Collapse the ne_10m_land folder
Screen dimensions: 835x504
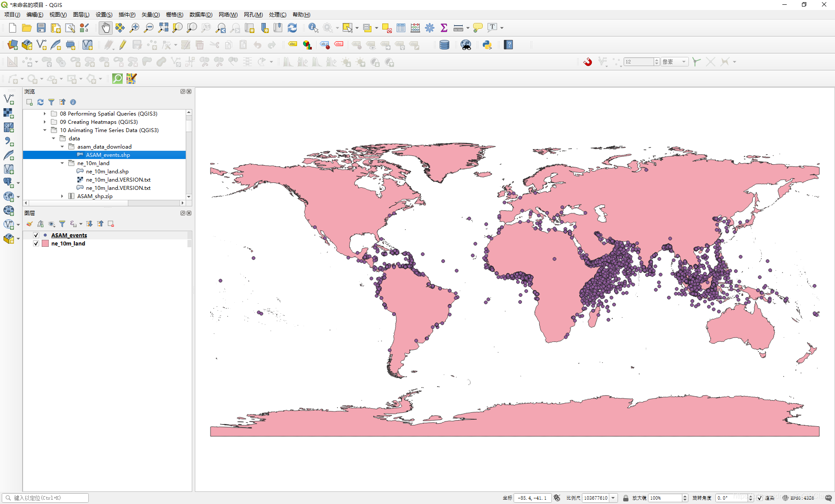62,163
